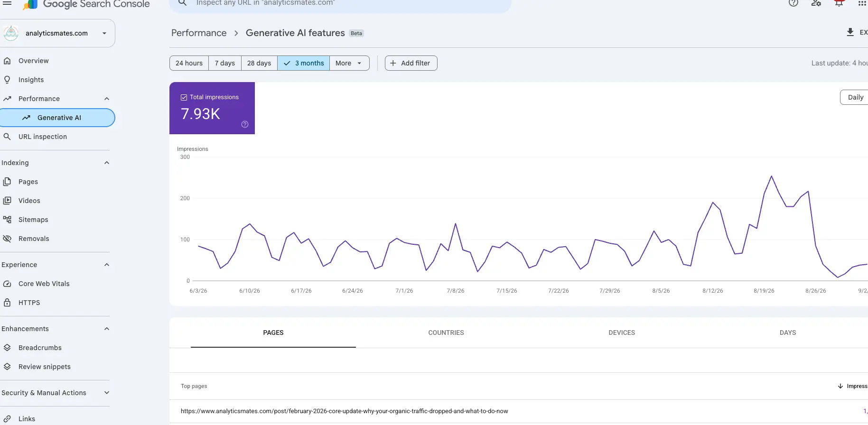The height and width of the screenshot is (425, 868).
Task: Open the notifications bell icon
Action: (839, 3)
